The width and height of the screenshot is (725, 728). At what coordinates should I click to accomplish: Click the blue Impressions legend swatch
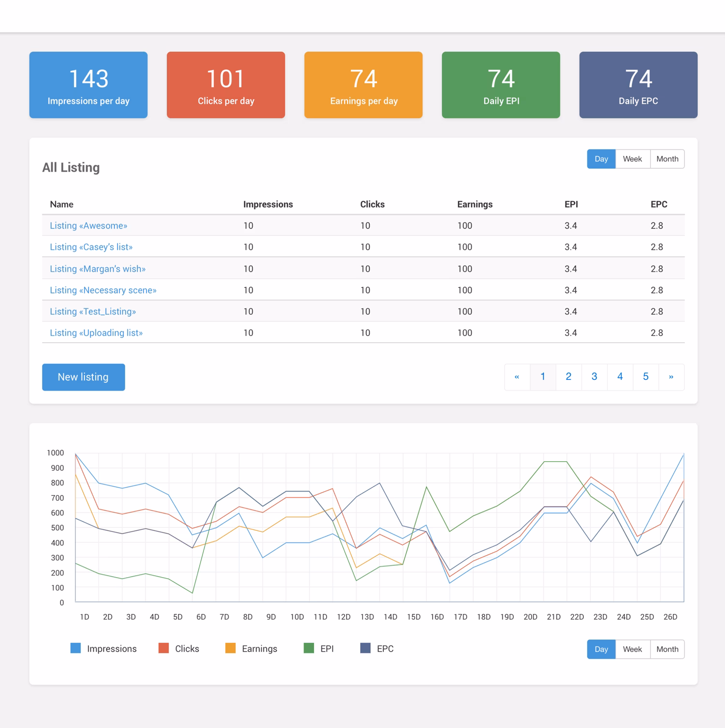pos(76,648)
